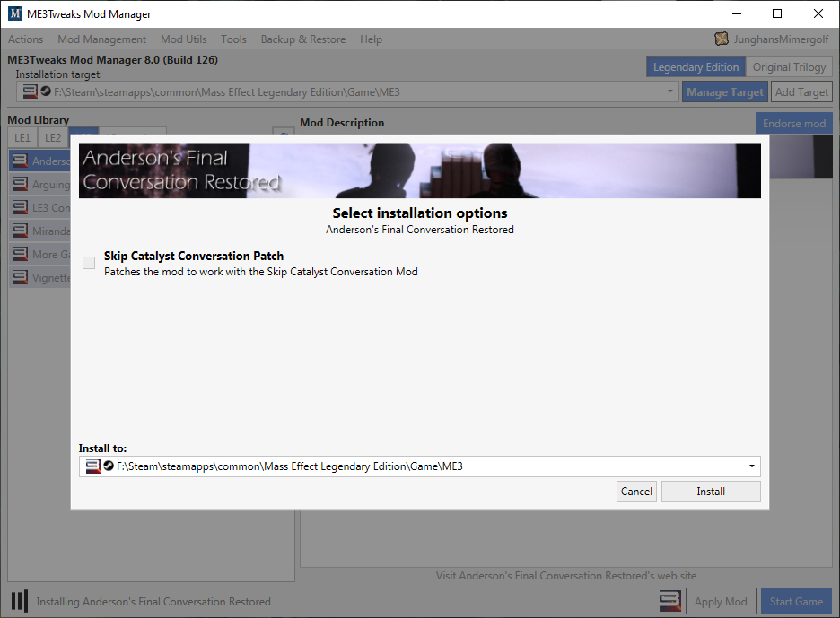Enable Skip Catalyst Conversation Patch checkbox
The width and height of the screenshot is (840, 618).
[x=89, y=263]
